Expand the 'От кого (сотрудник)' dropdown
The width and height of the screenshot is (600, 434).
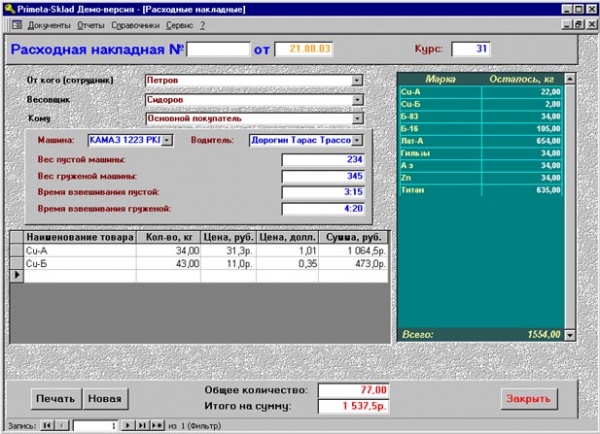coord(357,80)
